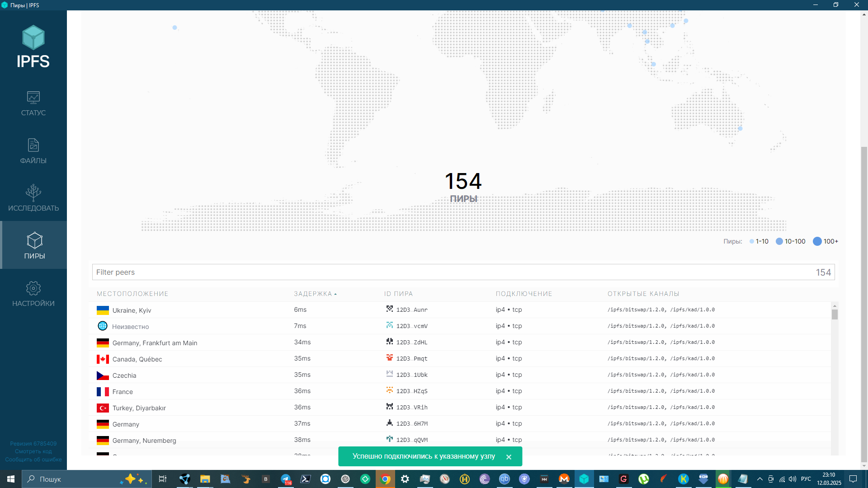The image size is (868, 488).
Task: Click Germany flag in Nuremberg row
Action: click(103, 441)
